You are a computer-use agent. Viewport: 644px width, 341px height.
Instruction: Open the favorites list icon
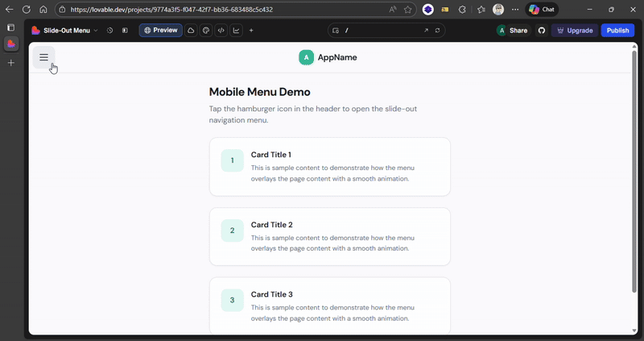[481, 10]
